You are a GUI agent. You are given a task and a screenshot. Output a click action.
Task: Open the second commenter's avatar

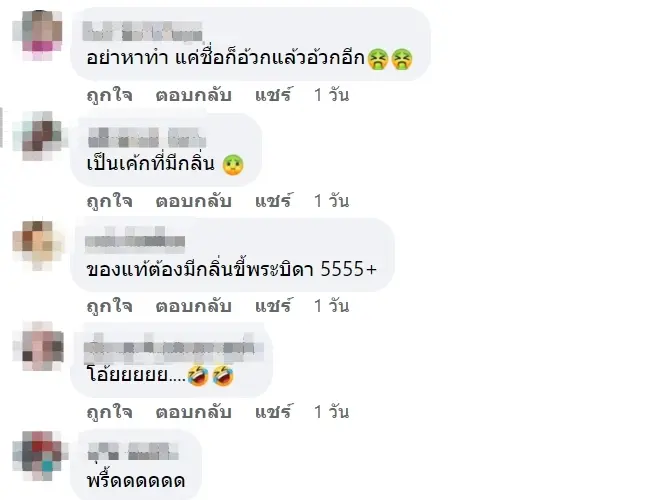coord(38,136)
